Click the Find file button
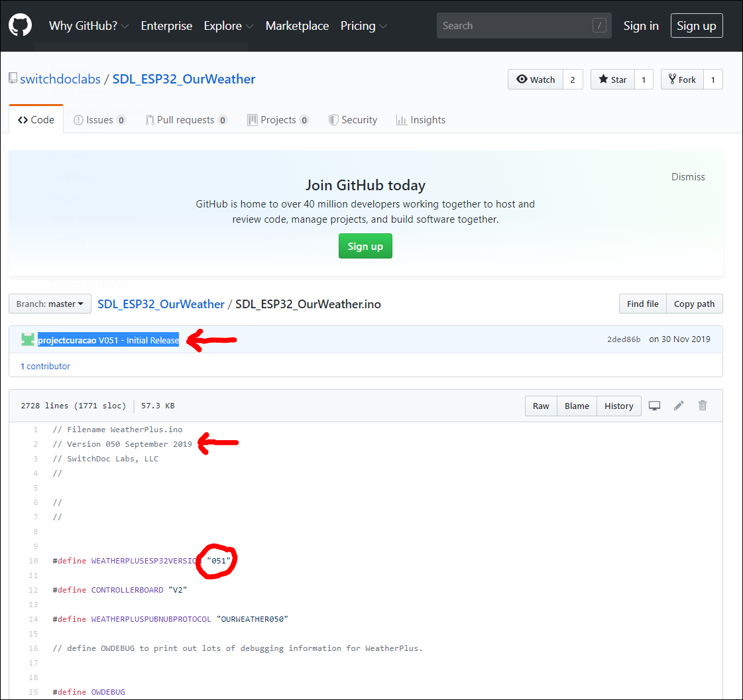 pyautogui.click(x=642, y=304)
